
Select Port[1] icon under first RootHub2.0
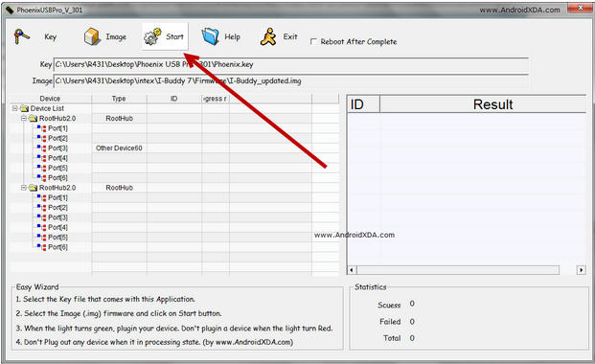[42, 128]
